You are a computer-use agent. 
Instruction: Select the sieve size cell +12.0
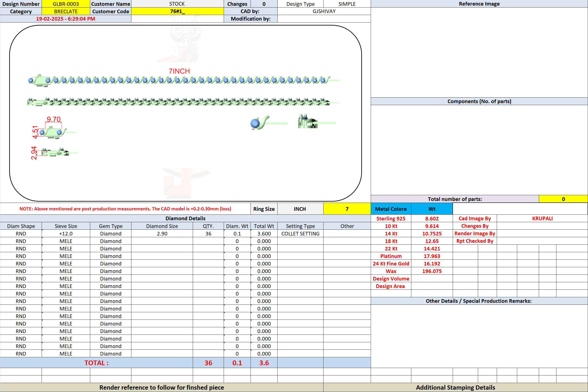(66, 234)
